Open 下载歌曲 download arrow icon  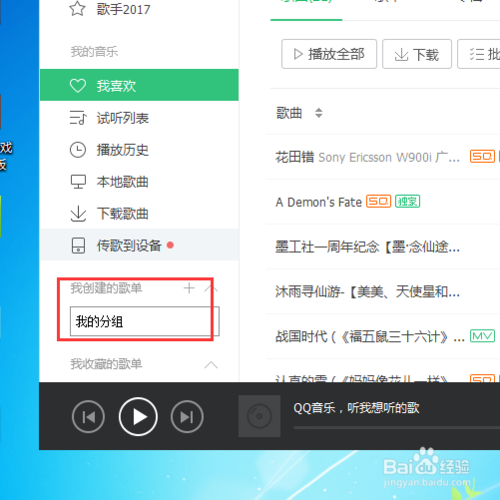[78, 214]
